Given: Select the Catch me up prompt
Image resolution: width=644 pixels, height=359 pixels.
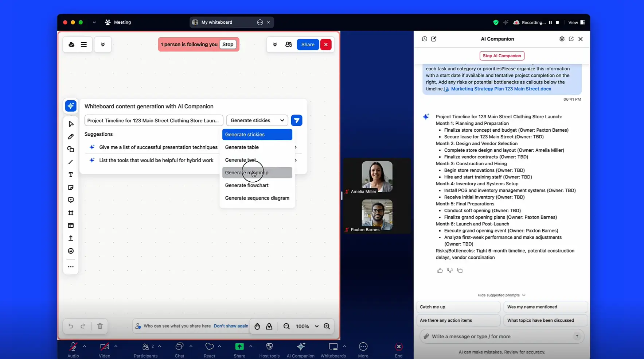Looking at the screenshot, I should point(458,307).
